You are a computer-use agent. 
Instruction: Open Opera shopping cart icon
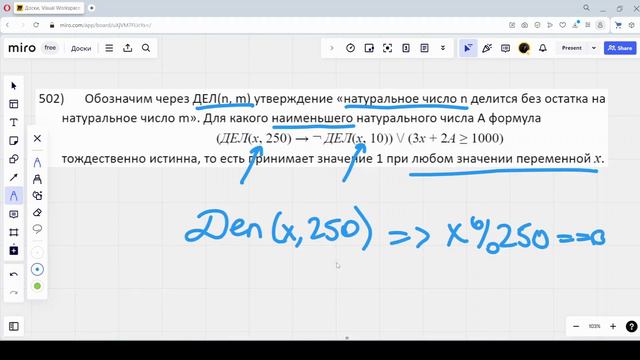coord(618,25)
